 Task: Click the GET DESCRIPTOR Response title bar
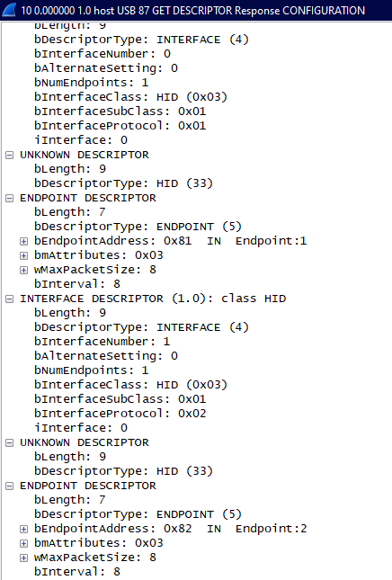coord(196,10)
